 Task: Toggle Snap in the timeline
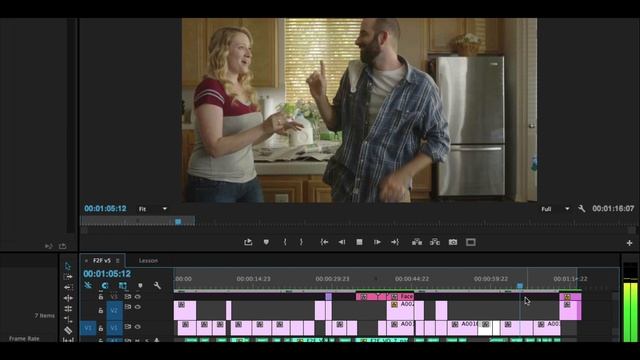click(x=105, y=285)
